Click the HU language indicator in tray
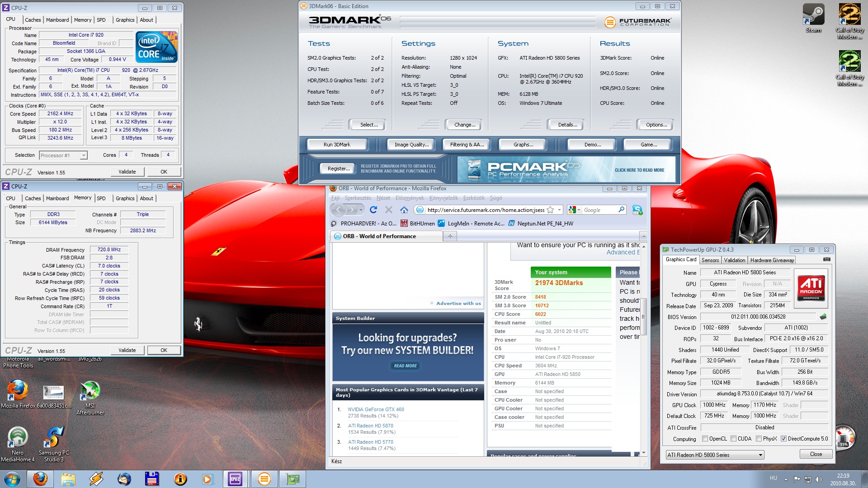 pos(773,478)
